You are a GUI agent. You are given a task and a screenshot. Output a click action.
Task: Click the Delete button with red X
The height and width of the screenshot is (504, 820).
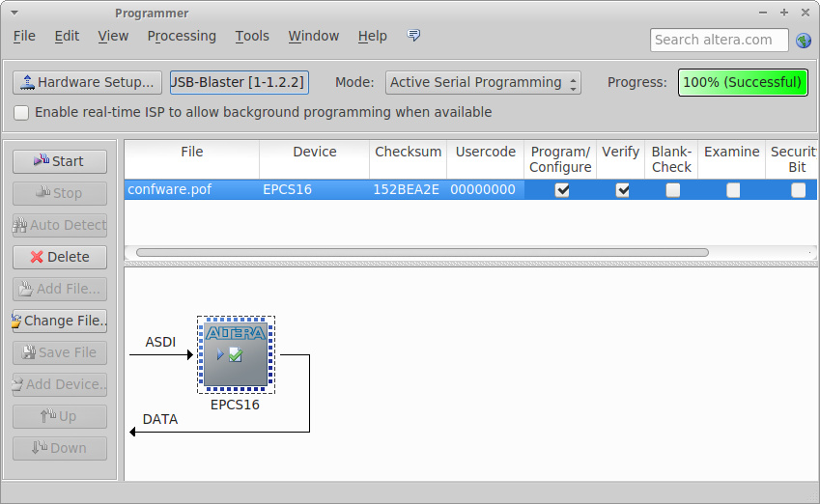click(60, 257)
